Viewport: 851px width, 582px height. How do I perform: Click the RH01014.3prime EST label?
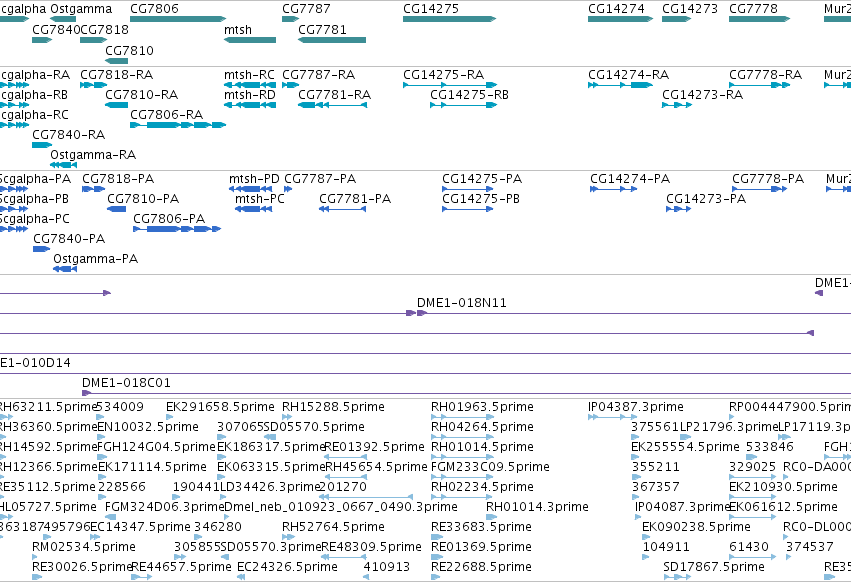coord(537,507)
